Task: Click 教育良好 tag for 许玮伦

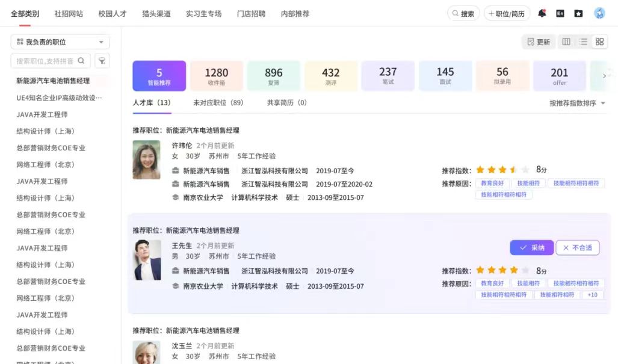Action: (492, 183)
